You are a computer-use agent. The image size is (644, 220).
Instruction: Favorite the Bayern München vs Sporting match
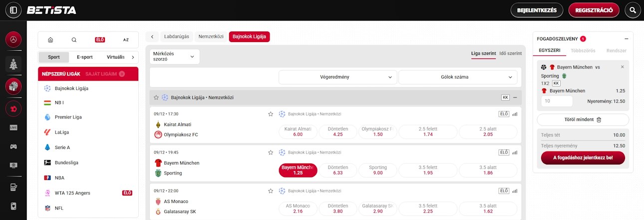point(271,152)
